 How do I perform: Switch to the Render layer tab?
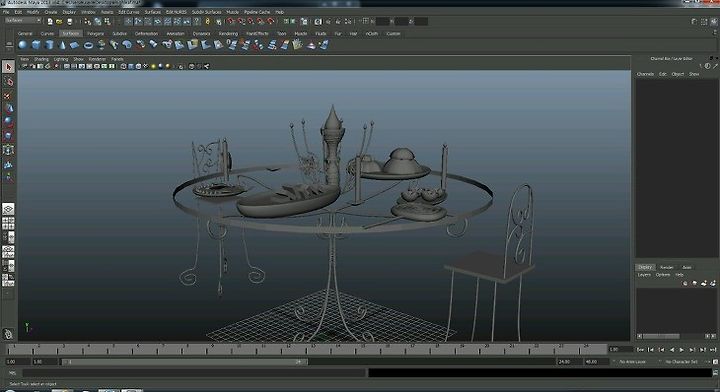pyautogui.click(x=667, y=267)
